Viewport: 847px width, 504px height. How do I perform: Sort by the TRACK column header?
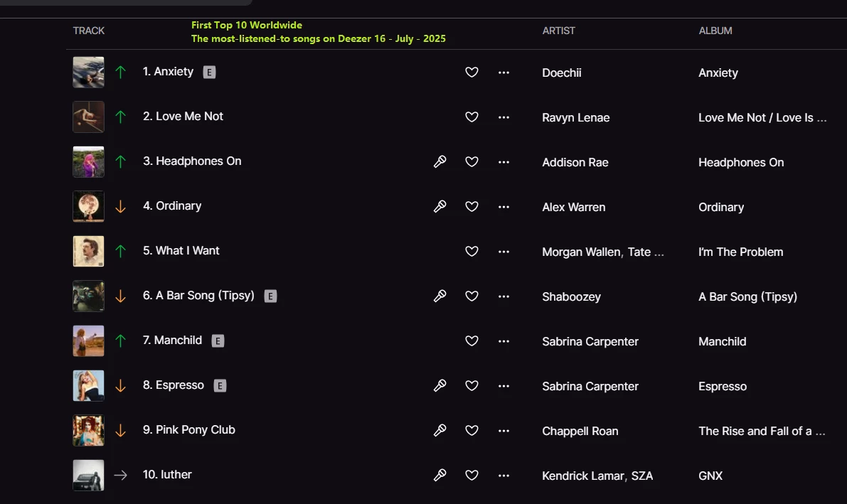(x=89, y=31)
